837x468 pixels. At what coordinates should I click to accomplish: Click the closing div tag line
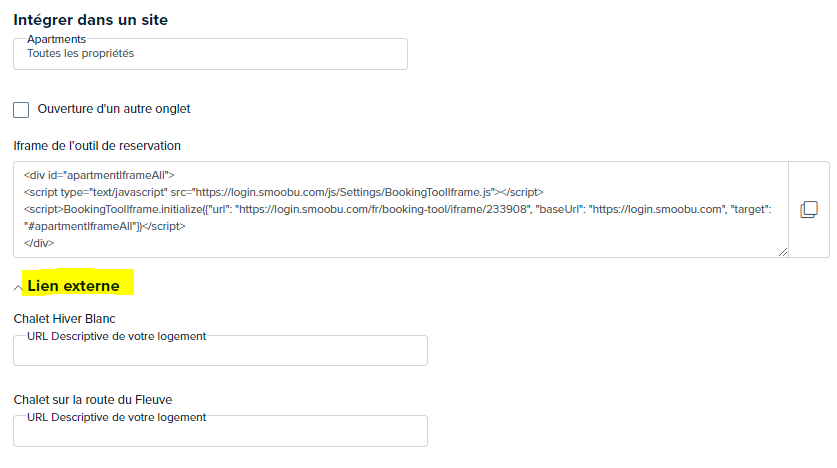[39, 243]
